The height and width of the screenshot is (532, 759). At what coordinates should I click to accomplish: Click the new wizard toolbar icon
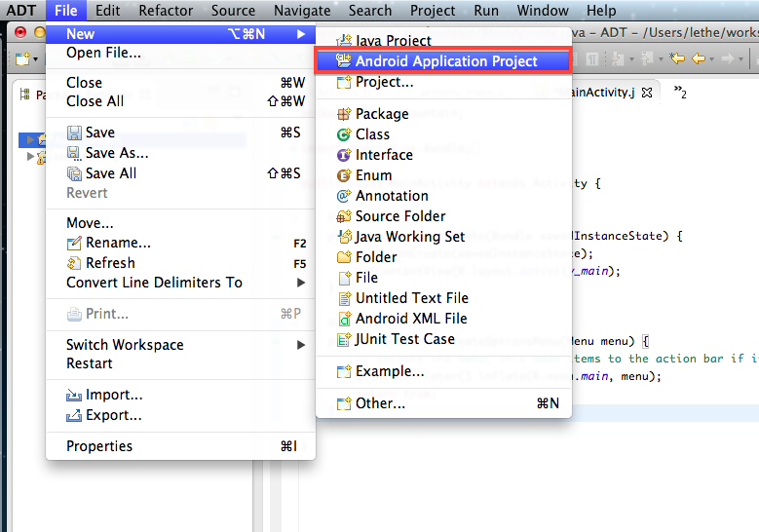[x=22, y=58]
